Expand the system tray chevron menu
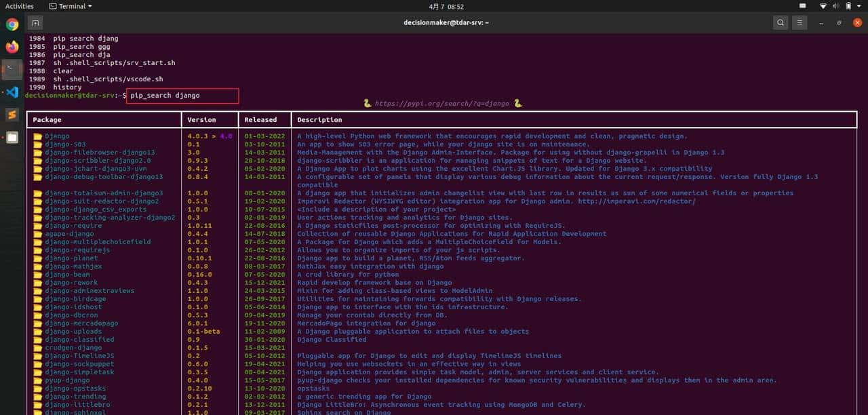Image resolution: width=868 pixels, height=415 pixels. tap(860, 6)
